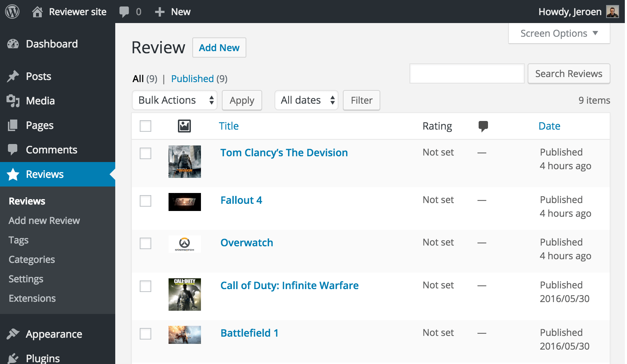Click the Add New button

click(x=219, y=48)
